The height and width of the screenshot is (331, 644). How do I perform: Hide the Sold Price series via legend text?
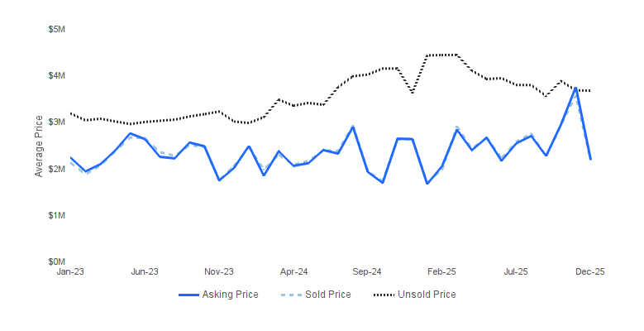(327, 295)
